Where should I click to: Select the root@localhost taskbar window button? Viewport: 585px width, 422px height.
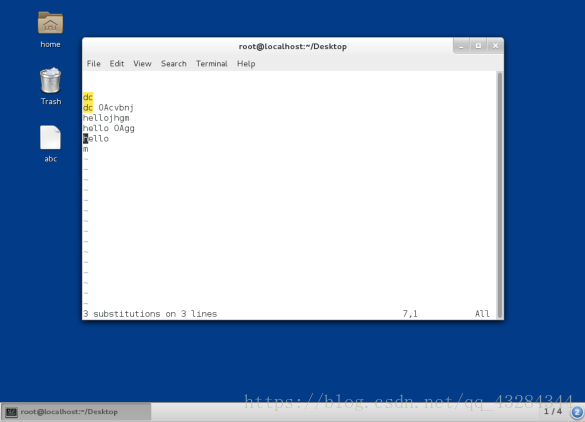[76, 412]
